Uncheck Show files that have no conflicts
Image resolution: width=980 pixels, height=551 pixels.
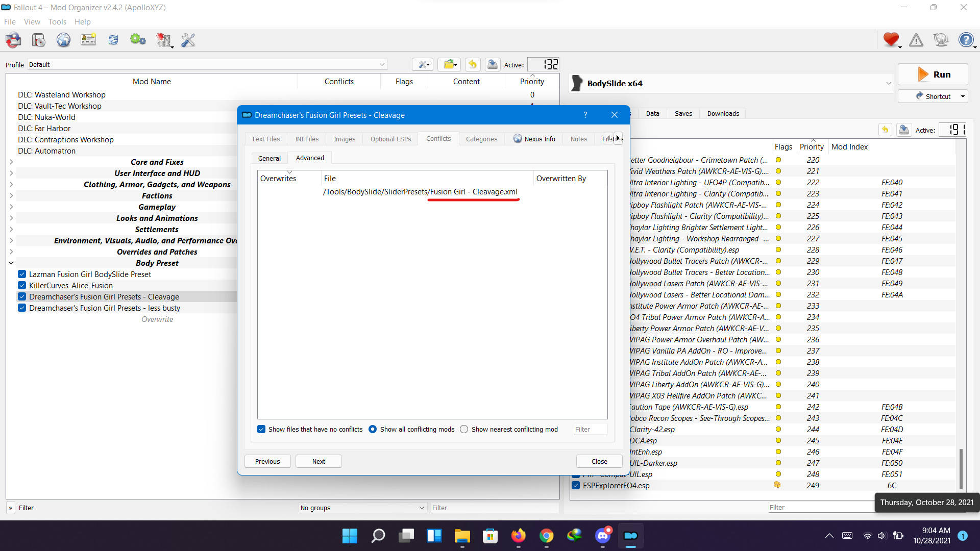(261, 429)
